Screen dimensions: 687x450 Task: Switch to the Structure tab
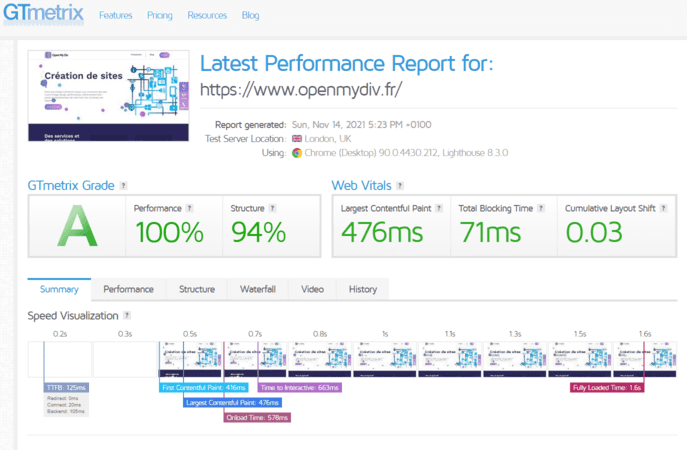pos(196,289)
